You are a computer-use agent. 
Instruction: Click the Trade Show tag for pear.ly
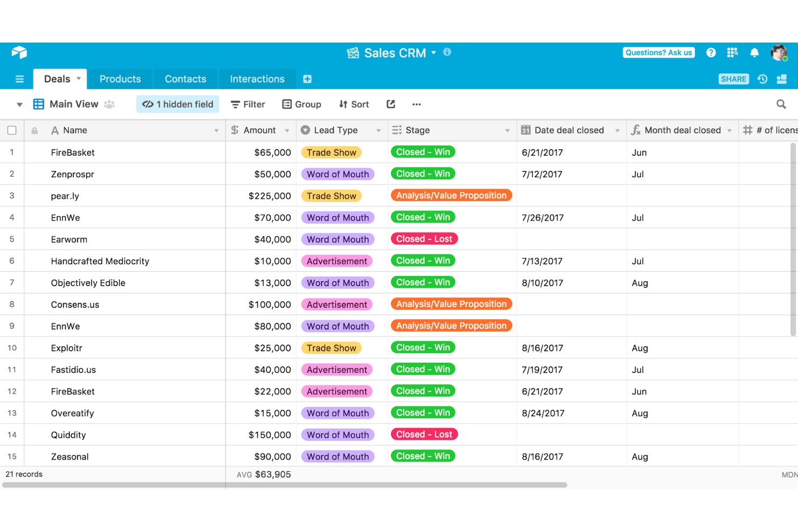tap(332, 196)
